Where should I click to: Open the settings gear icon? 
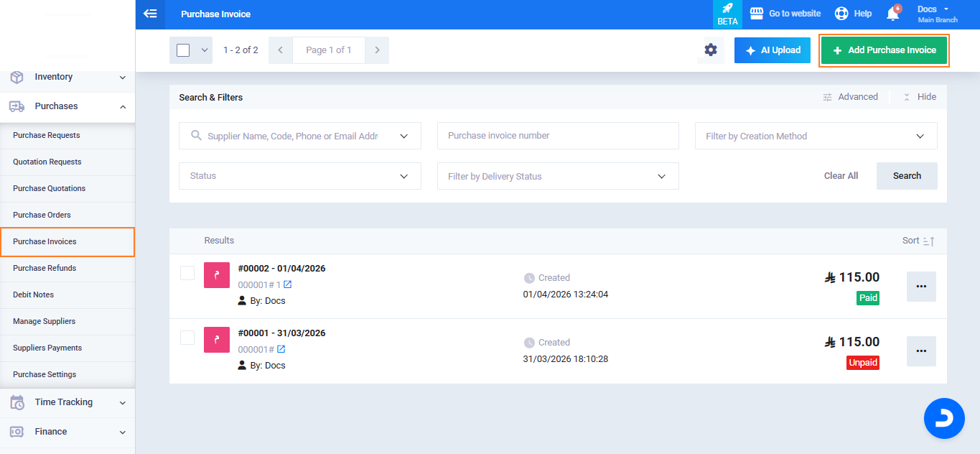(710, 50)
